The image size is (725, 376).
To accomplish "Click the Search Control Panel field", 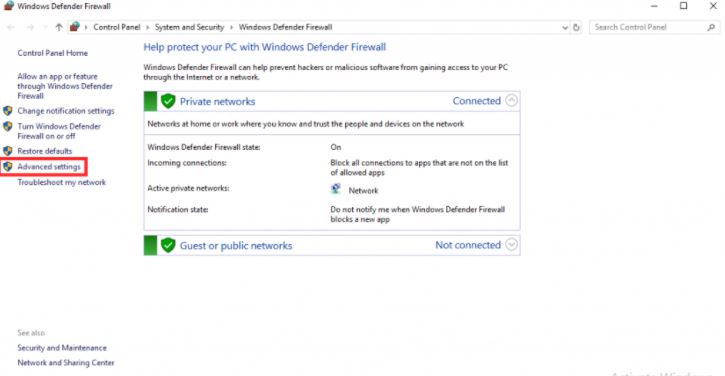I will point(647,27).
